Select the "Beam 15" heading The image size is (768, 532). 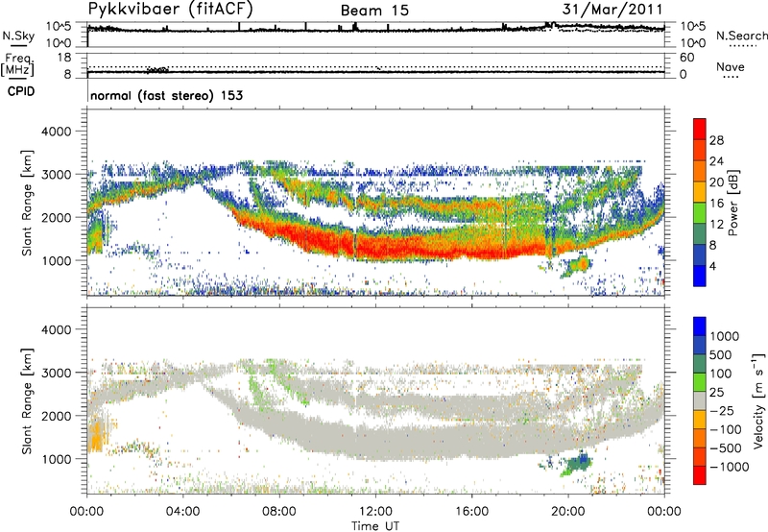[x=374, y=11]
